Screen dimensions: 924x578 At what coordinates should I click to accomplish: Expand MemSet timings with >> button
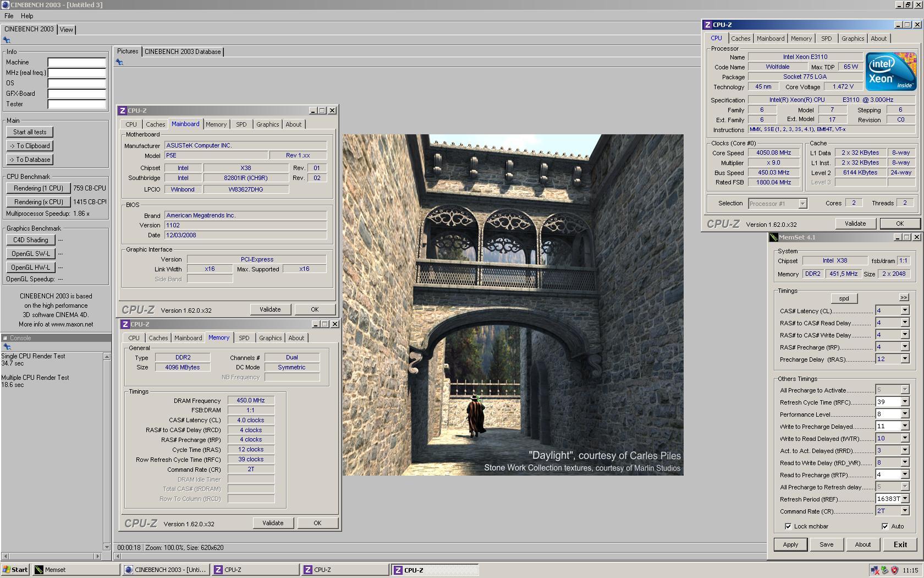903,297
